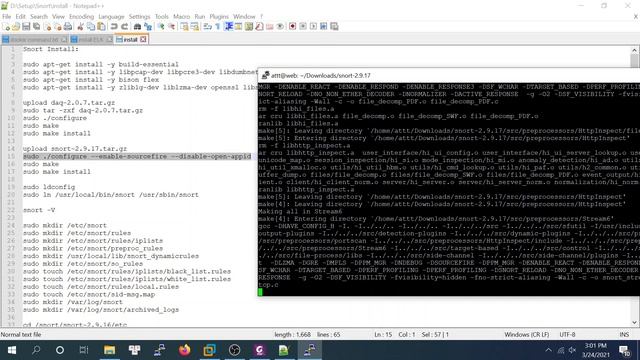Click 'upload daq-2.0.7.tar.gz' line

pos(69,103)
